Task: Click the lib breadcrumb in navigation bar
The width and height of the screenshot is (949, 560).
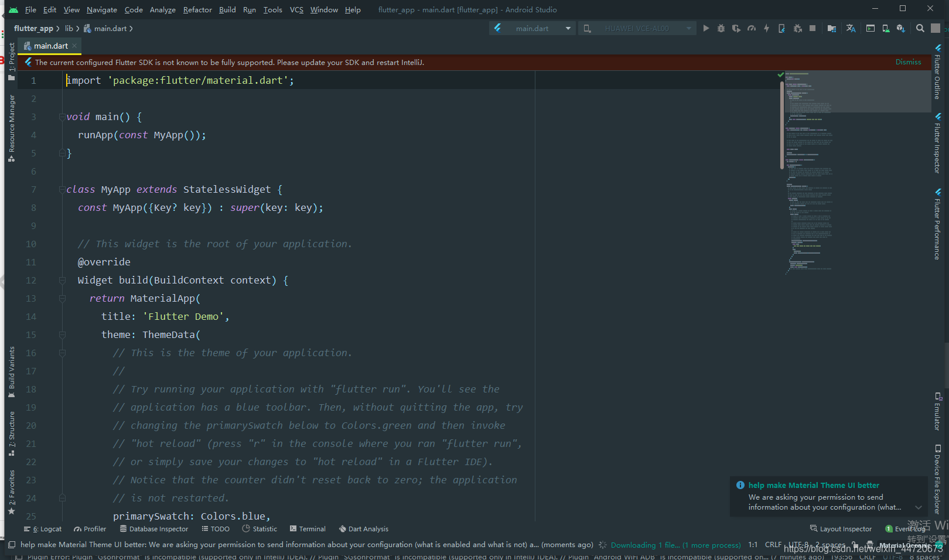Action: [x=69, y=28]
